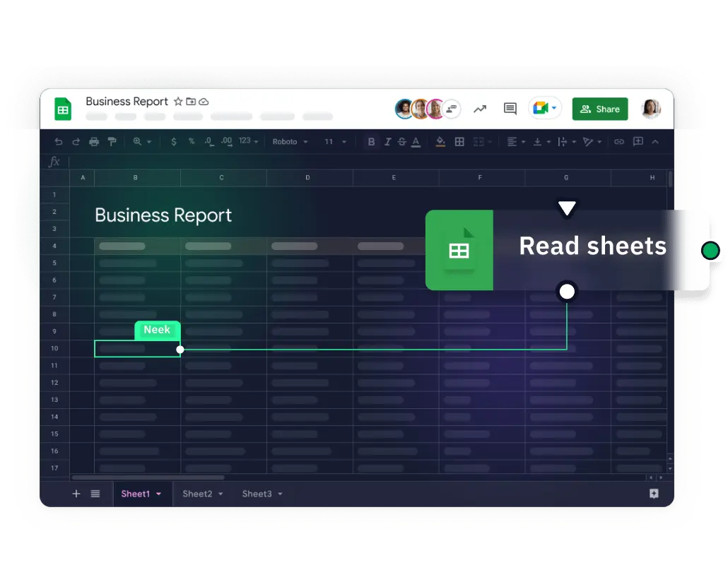Activate the paint format tool
Image resolution: width=728 pixels, height=565 pixels.
click(x=112, y=142)
